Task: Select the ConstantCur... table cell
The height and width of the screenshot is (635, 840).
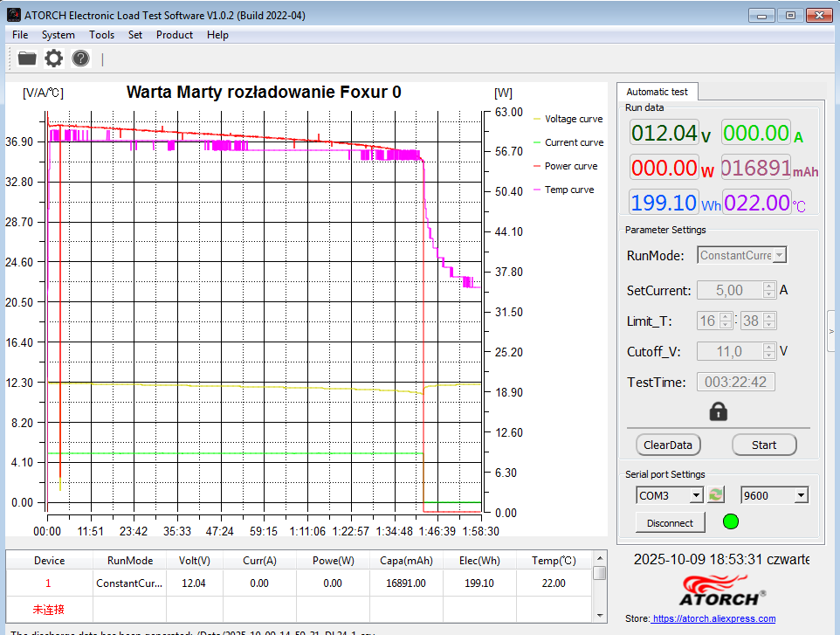Action: tap(129, 583)
